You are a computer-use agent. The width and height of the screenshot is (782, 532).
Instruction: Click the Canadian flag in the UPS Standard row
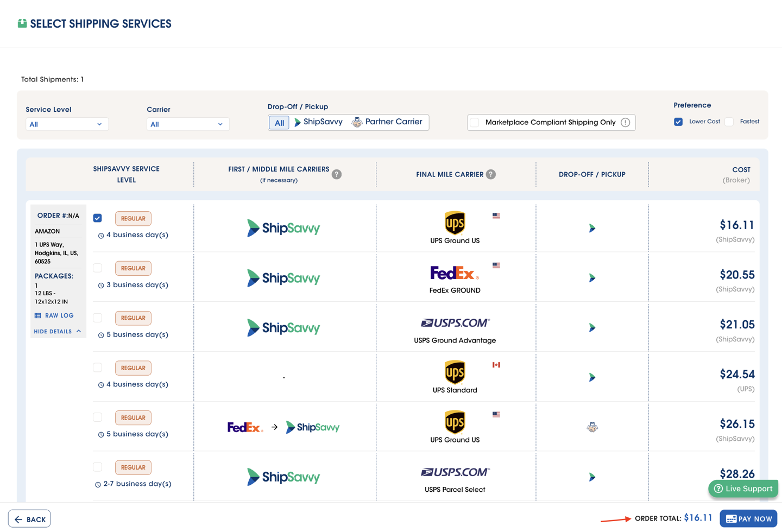[496, 365]
